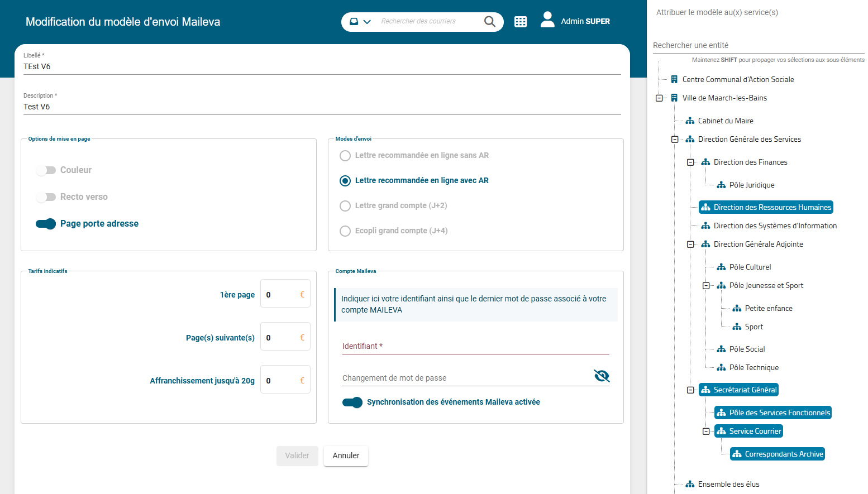Viewport: 868px width, 494px height.
Task: Collapse Direction Générale des Services node
Action: pos(675,140)
